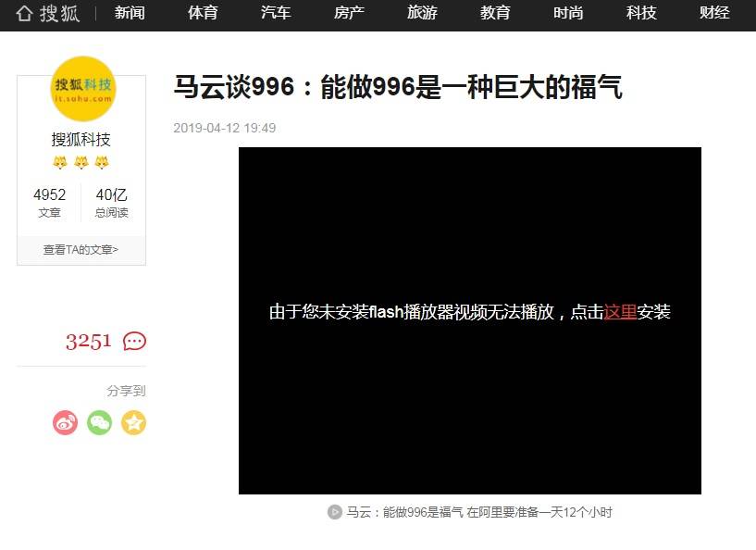The image size is (756, 550).
Task: Share to WeChat icon
Action: tap(99, 422)
